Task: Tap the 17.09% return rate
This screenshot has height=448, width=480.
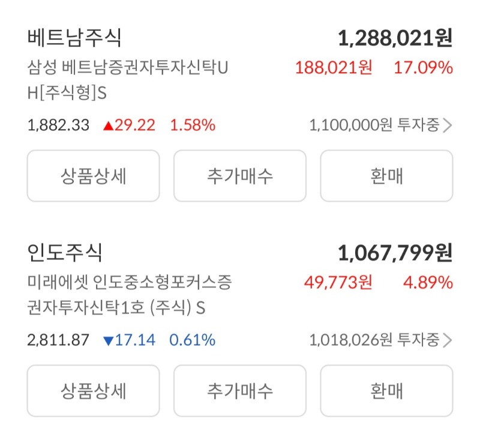Action: coord(423,68)
